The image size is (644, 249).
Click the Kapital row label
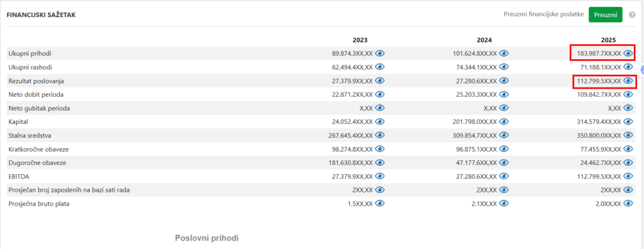point(18,121)
